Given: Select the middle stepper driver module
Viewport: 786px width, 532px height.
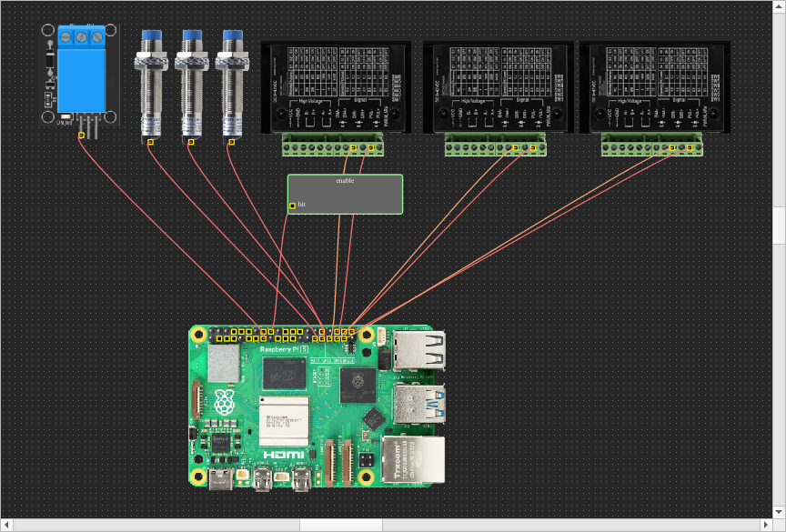Looking at the screenshot, I should pyautogui.click(x=498, y=86).
